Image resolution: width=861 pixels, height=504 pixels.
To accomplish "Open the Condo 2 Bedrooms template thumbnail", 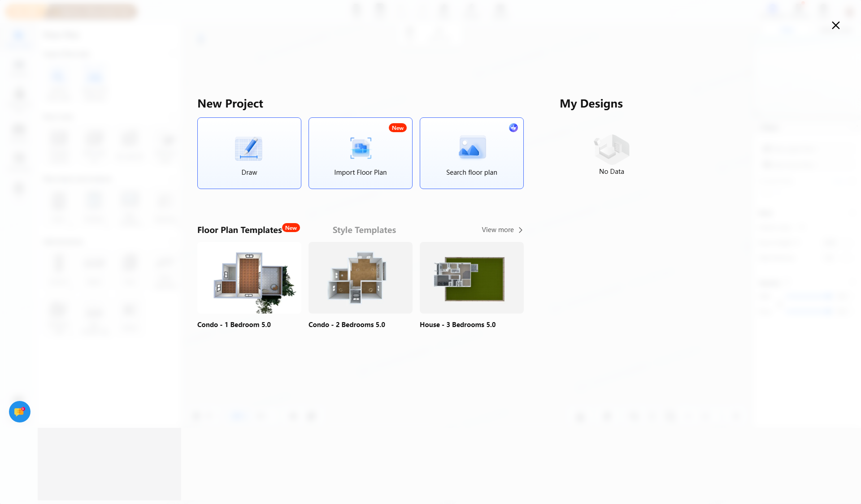I will (361, 278).
